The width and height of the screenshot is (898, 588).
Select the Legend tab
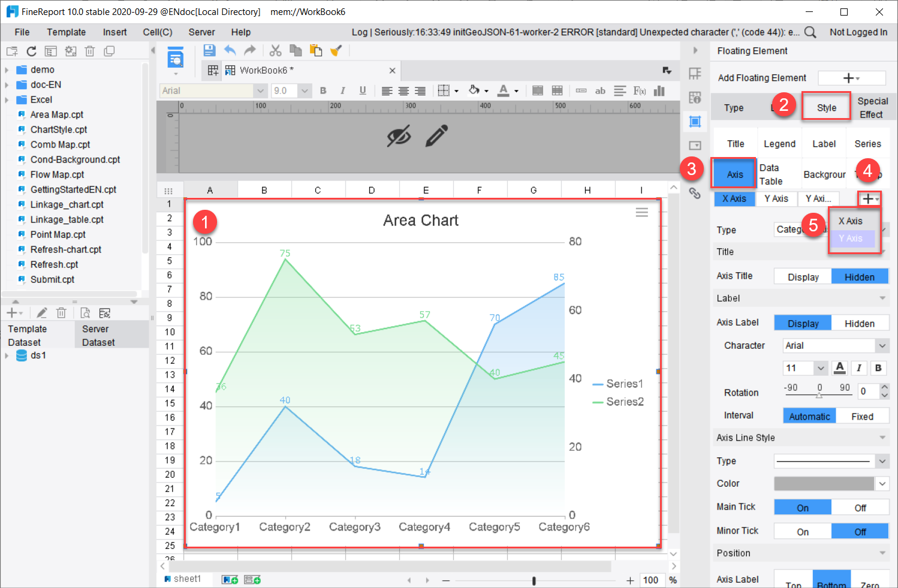click(x=779, y=144)
